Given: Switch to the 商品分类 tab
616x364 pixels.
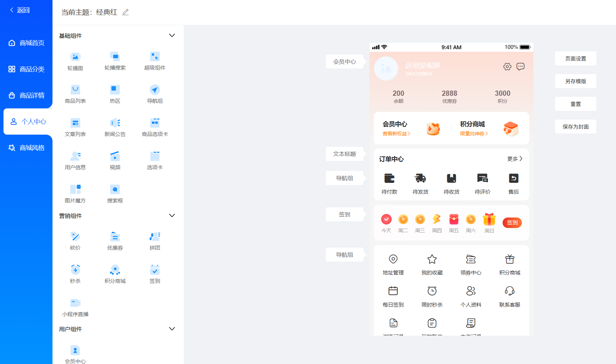Looking at the screenshot, I should click(x=26, y=69).
